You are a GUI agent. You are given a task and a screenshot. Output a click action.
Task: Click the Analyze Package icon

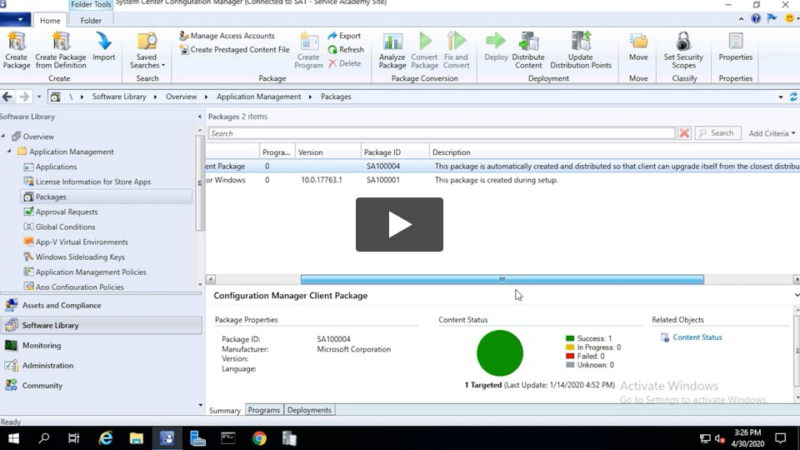tap(393, 42)
